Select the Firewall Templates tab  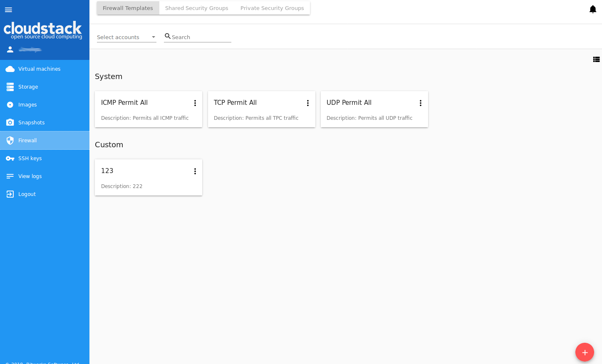pyautogui.click(x=128, y=8)
